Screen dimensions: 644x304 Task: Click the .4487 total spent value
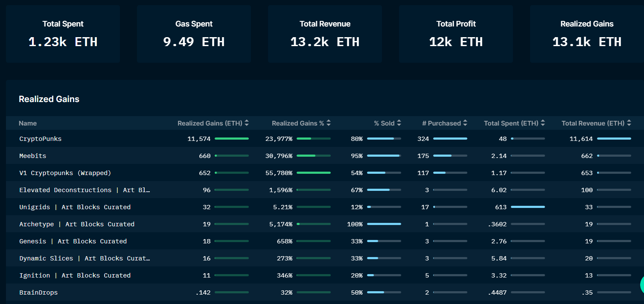pyautogui.click(x=497, y=292)
